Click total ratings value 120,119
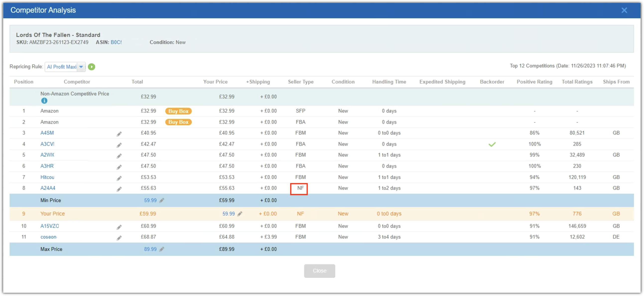Image resolution: width=644 pixels, height=296 pixels. tap(577, 177)
